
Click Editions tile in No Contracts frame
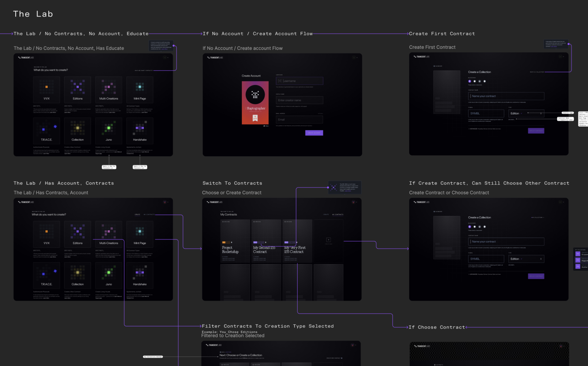[77, 89]
